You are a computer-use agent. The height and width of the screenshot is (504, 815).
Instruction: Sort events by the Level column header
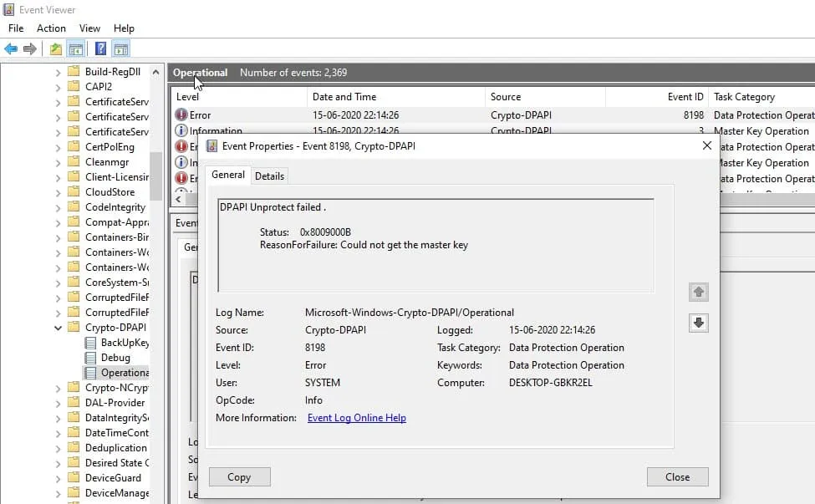click(x=239, y=97)
